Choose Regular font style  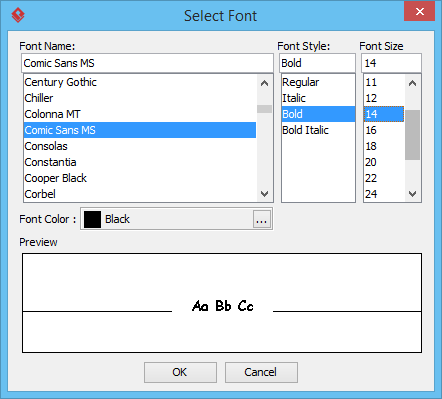coord(318,82)
